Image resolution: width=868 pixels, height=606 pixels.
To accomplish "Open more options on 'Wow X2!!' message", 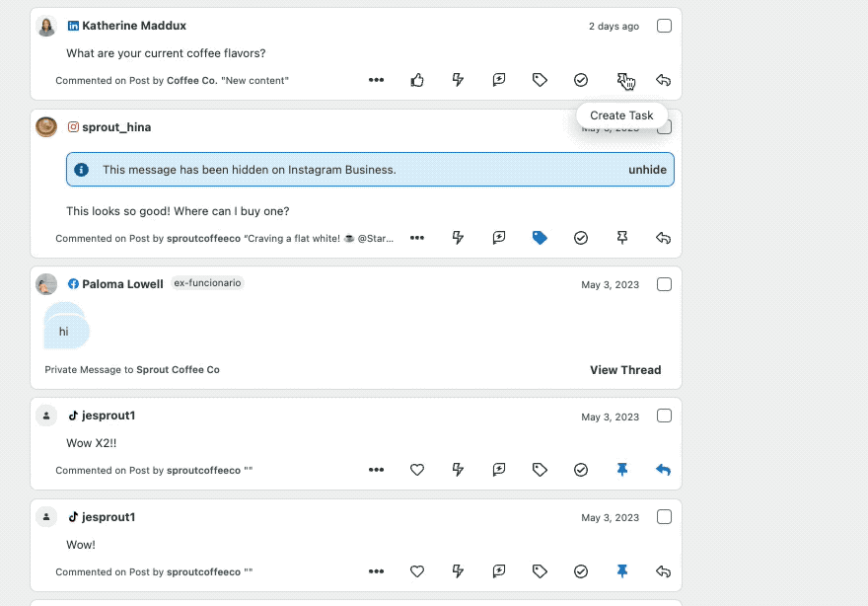I will 376,470.
